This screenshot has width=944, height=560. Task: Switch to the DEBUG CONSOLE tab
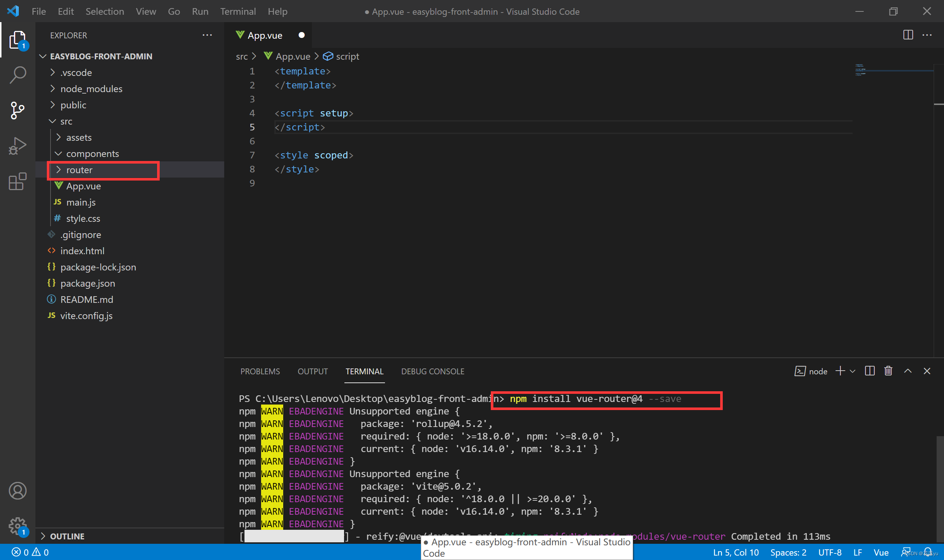pyautogui.click(x=433, y=371)
